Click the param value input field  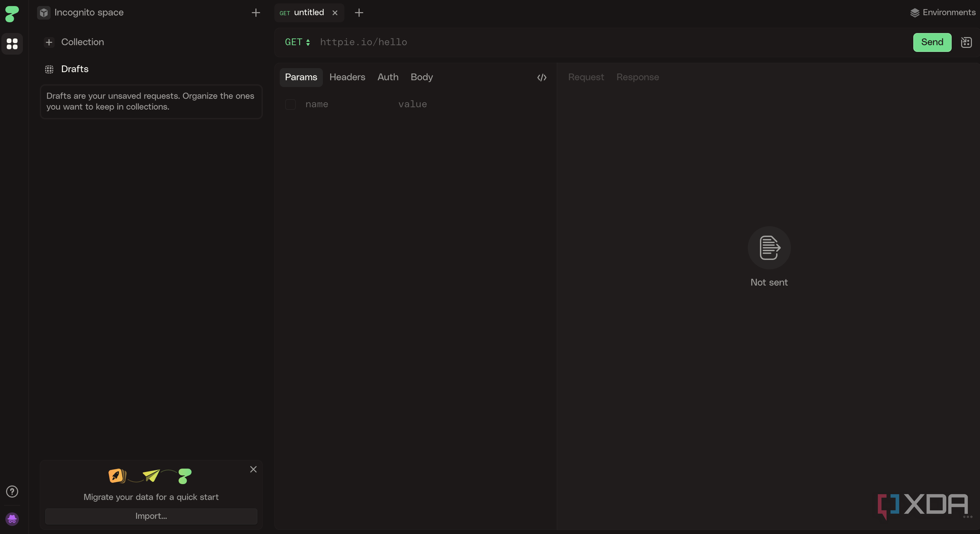click(x=472, y=104)
